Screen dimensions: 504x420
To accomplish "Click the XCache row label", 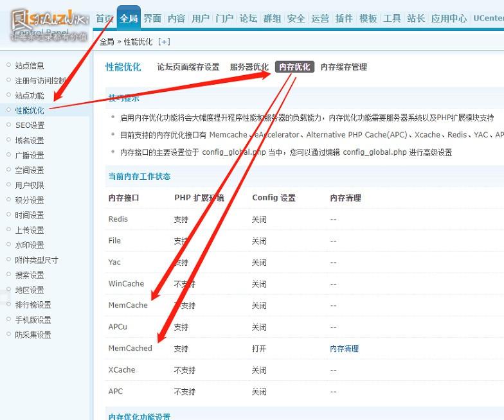I will [122, 370].
